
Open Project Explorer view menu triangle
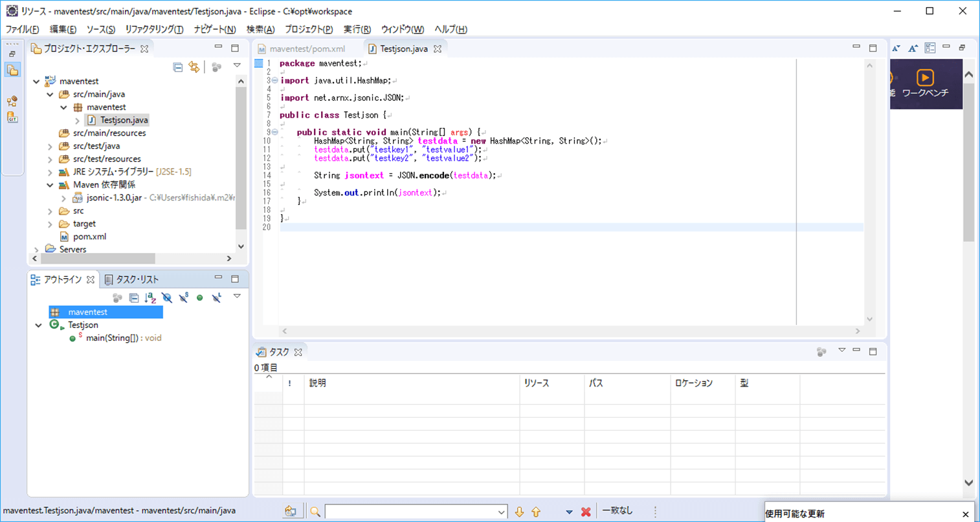pos(237,66)
